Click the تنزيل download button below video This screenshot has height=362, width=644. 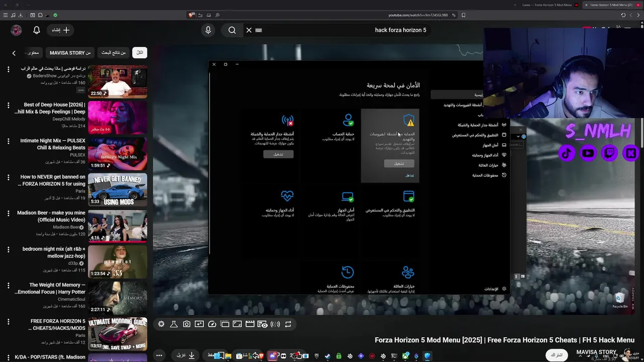coord(186,355)
